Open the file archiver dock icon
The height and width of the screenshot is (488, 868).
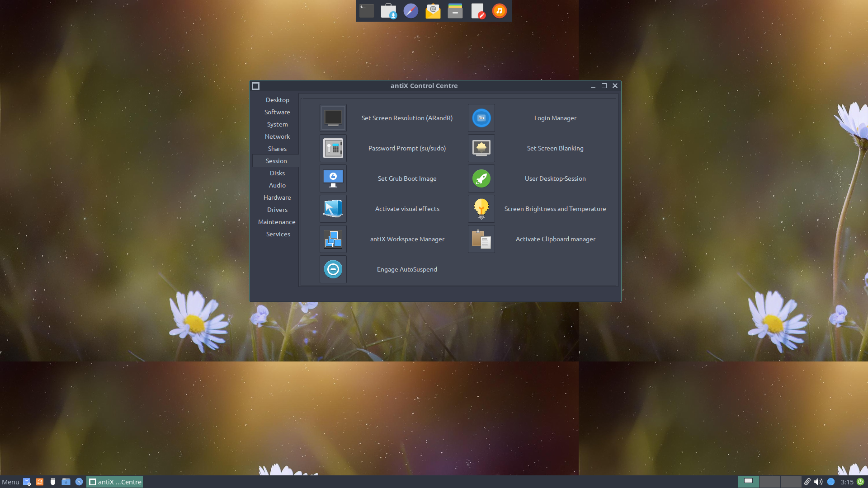pos(455,11)
